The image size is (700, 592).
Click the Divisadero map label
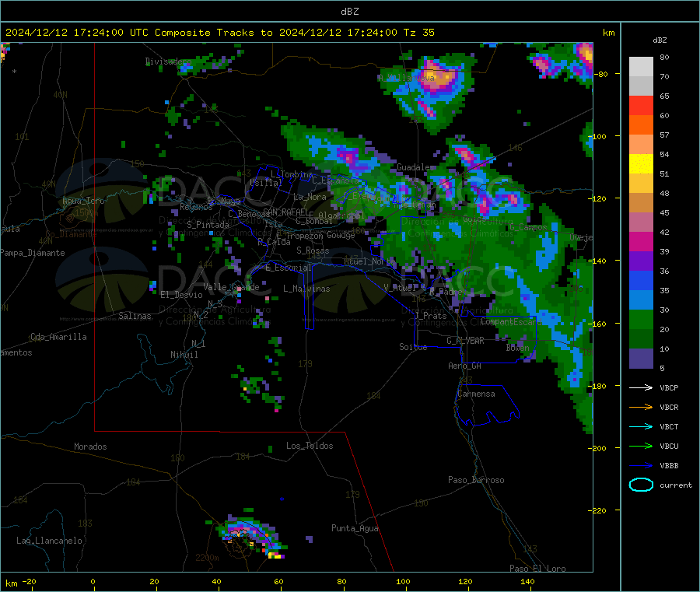point(168,61)
